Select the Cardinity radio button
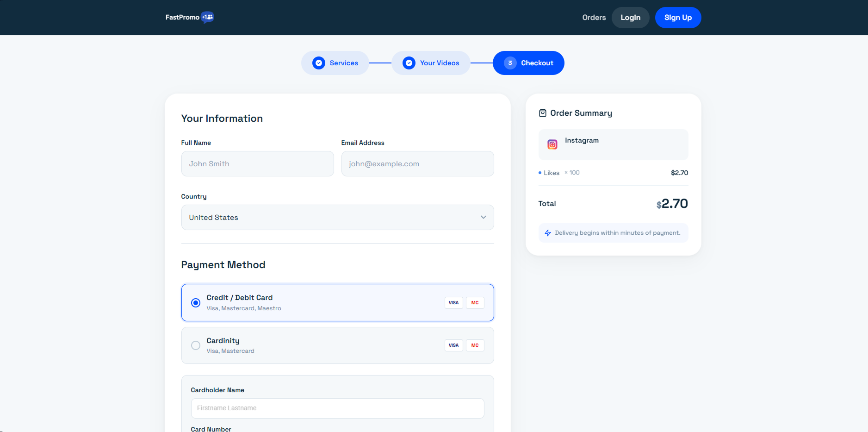This screenshot has width=868, height=432. [196, 345]
